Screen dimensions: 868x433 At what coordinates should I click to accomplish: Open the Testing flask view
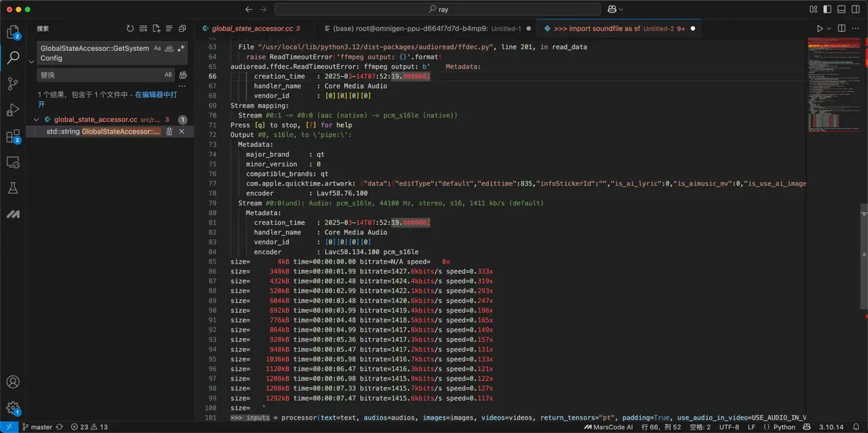tap(13, 188)
